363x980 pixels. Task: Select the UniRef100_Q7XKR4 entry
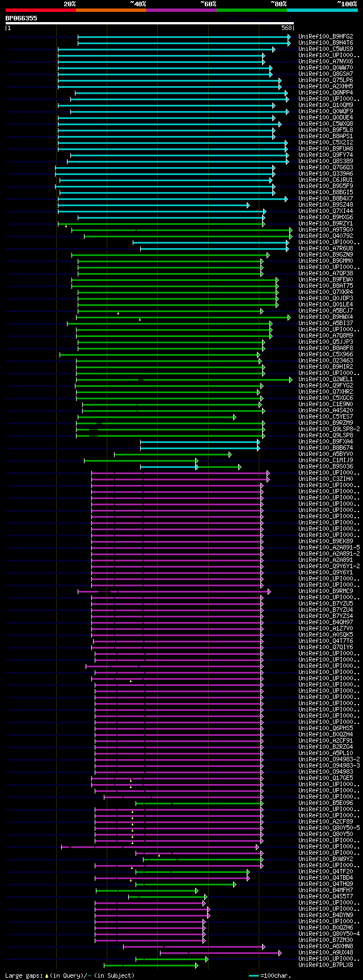[326, 292]
